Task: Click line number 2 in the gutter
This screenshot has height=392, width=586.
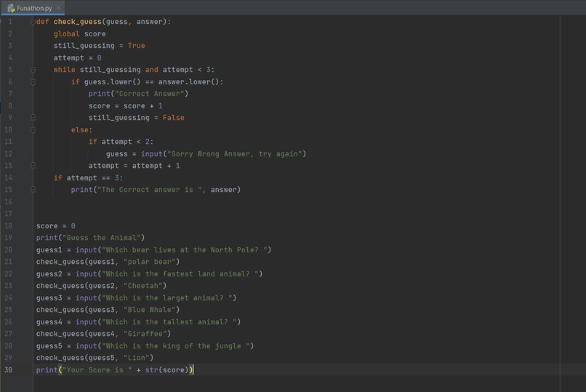Action: [x=10, y=34]
